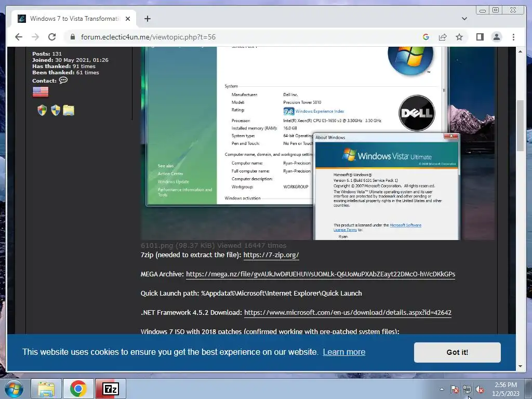
Task: Open Windows Explorer from the taskbar
Action: pyautogui.click(x=46, y=389)
